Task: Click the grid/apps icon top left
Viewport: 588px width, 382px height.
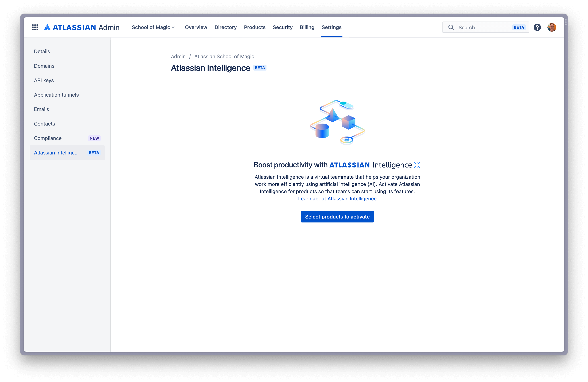Action: tap(34, 27)
